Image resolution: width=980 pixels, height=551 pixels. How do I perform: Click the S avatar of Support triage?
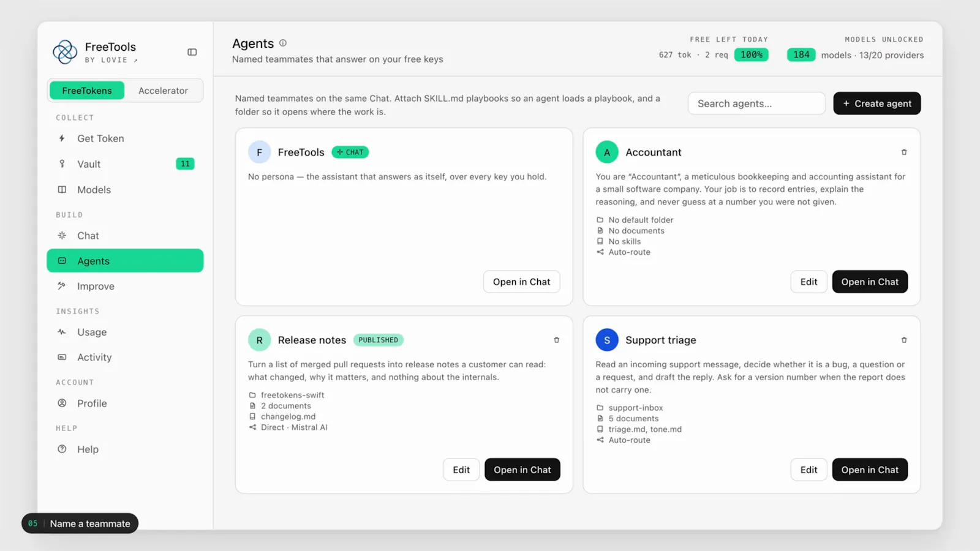607,340
